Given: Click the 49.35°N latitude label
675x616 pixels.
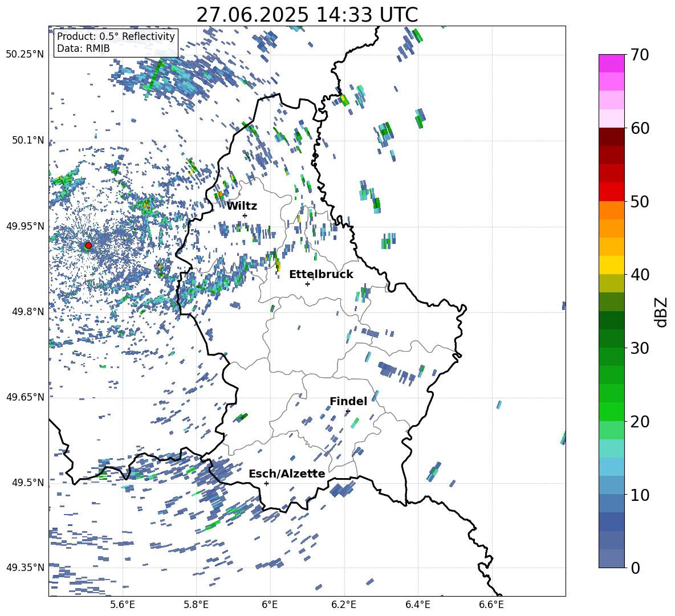Looking at the screenshot, I should click(x=25, y=568).
